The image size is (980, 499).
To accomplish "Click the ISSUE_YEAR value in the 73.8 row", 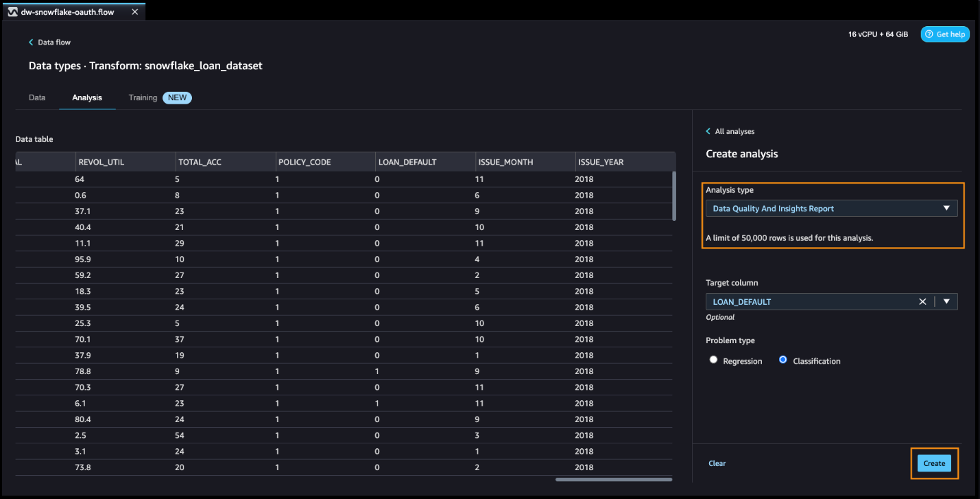I will click(584, 467).
